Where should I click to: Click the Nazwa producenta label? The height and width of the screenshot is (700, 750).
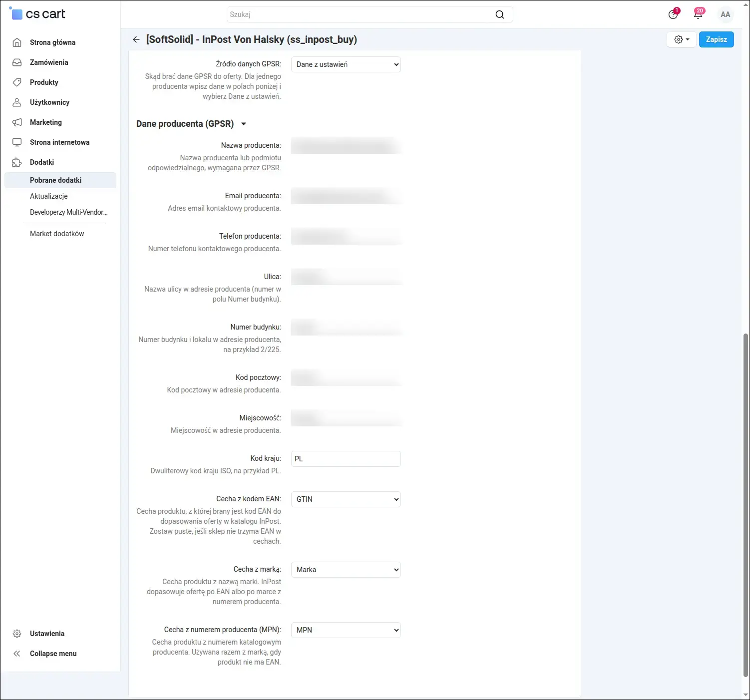click(x=251, y=145)
